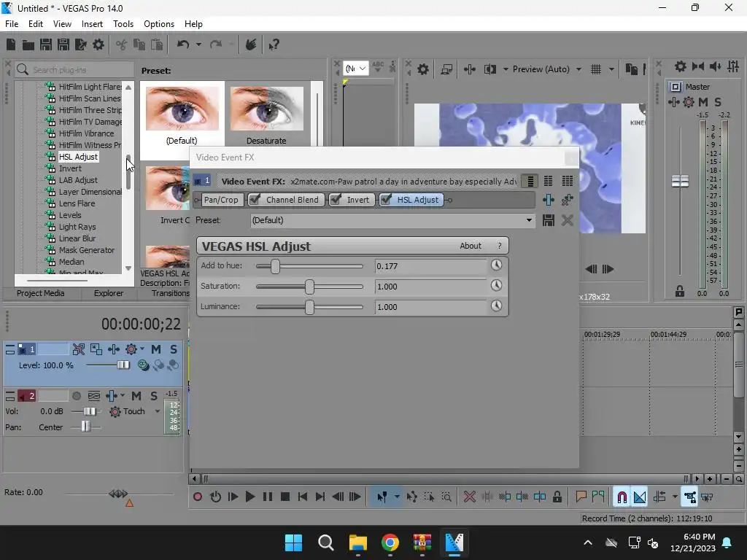The image size is (747, 560).
Task: Open Plug-In Chain button in FX window
Action: (549, 200)
